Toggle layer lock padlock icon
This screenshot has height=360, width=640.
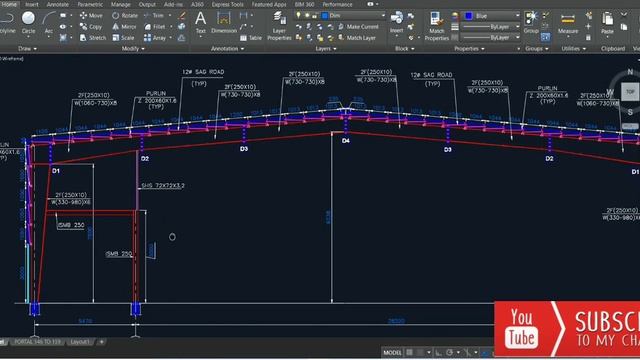coord(315,16)
